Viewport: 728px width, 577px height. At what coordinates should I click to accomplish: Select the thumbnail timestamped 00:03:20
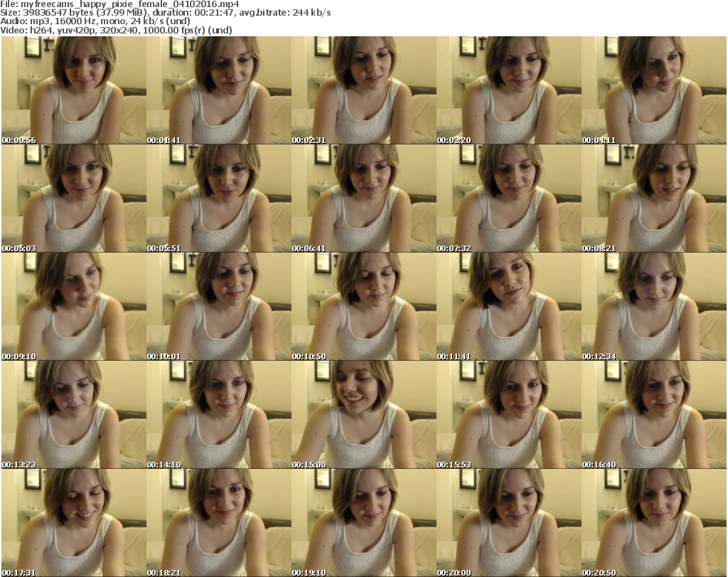click(x=509, y=90)
